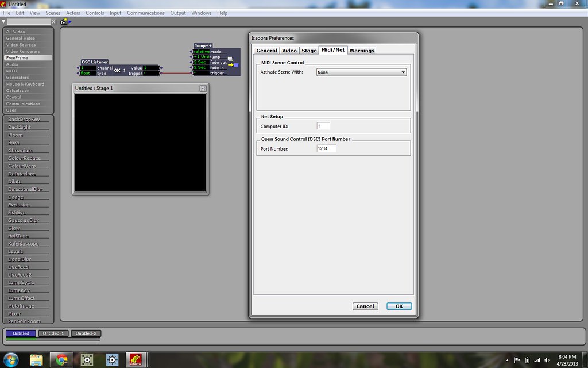Screen dimensions: 588x368
Task: Click the Isadora icon in the taskbar
Action: (x=136, y=359)
